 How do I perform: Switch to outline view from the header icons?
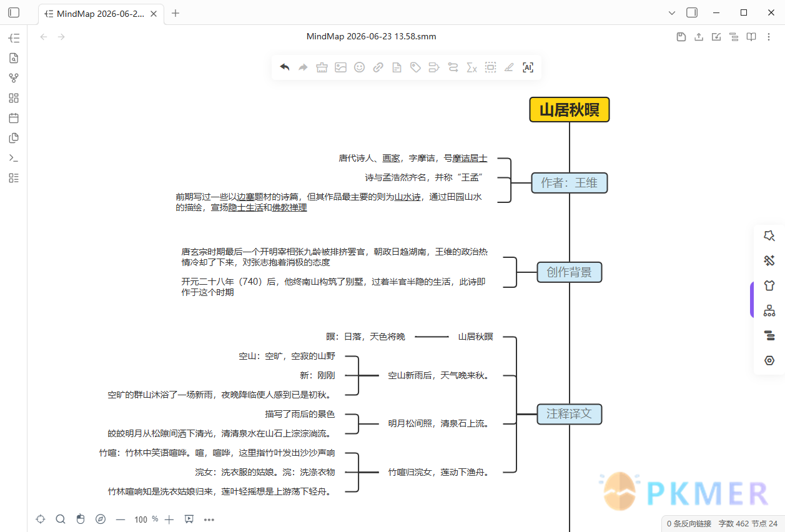point(734,37)
